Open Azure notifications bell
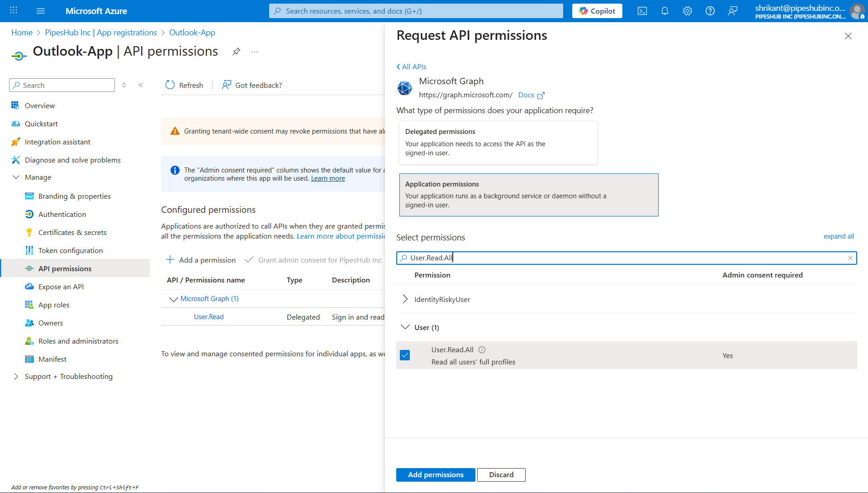The image size is (868, 493). [664, 10]
